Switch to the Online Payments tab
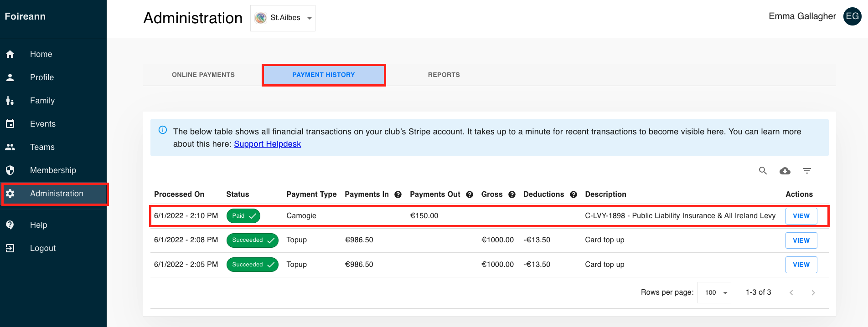The image size is (868, 327). tap(203, 75)
